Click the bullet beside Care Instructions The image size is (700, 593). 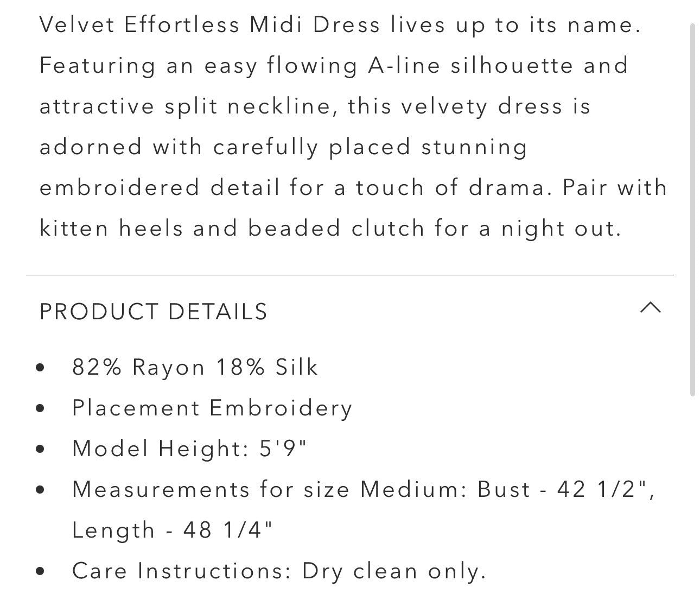[x=40, y=571]
